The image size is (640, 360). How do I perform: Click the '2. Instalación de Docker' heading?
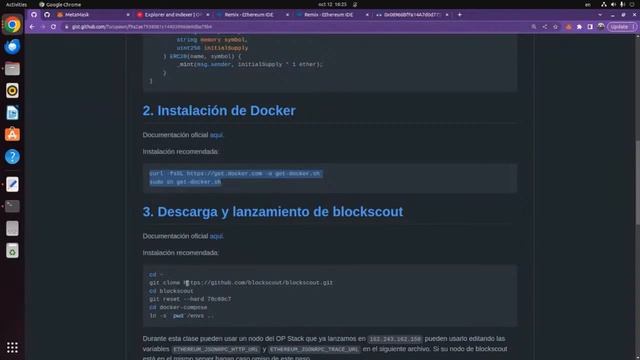pos(219,111)
